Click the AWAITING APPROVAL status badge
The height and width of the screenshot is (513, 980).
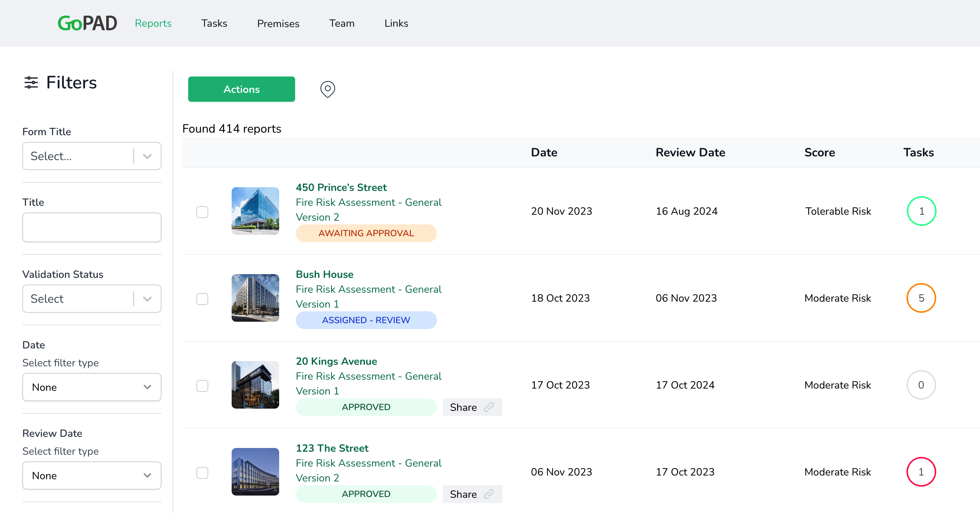pyautogui.click(x=366, y=233)
